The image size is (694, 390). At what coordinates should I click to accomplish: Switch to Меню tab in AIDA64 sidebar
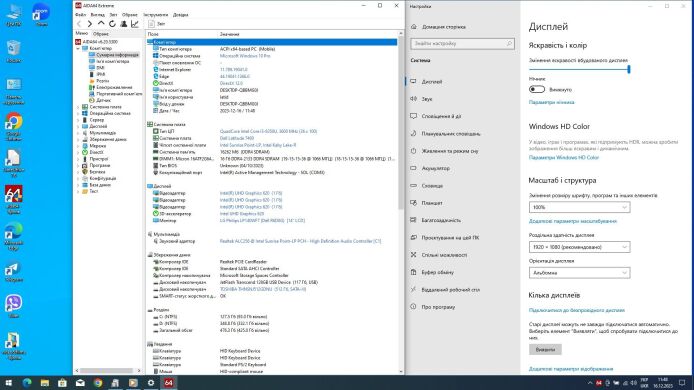[x=82, y=33]
